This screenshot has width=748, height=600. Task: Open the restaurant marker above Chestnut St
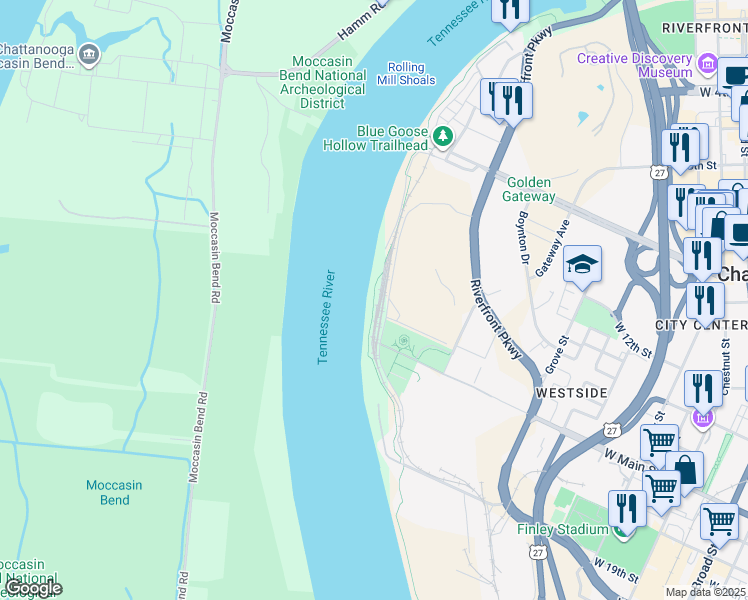(704, 391)
